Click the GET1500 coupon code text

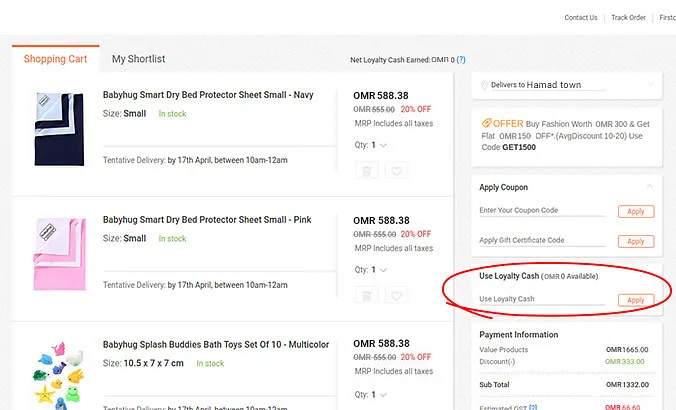click(x=519, y=147)
